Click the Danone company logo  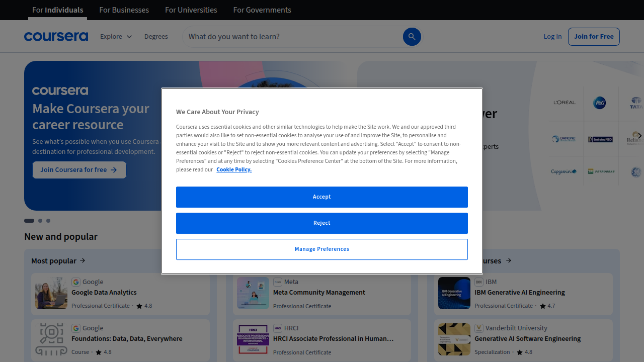coord(563,139)
